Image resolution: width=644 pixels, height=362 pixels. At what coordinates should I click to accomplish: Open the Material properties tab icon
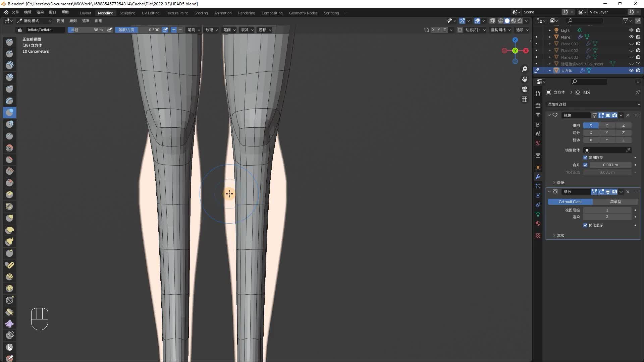[538, 224]
